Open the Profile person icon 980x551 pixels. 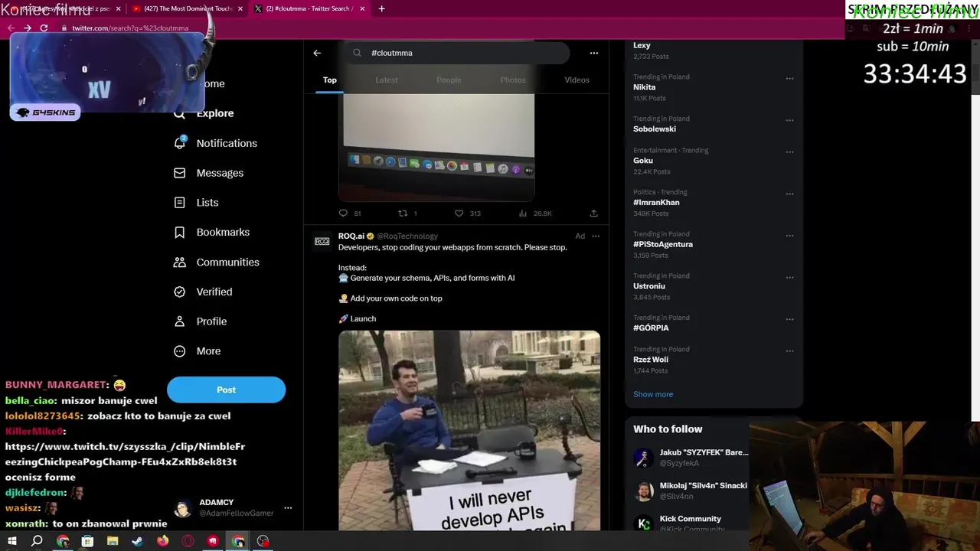click(x=179, y=321)
